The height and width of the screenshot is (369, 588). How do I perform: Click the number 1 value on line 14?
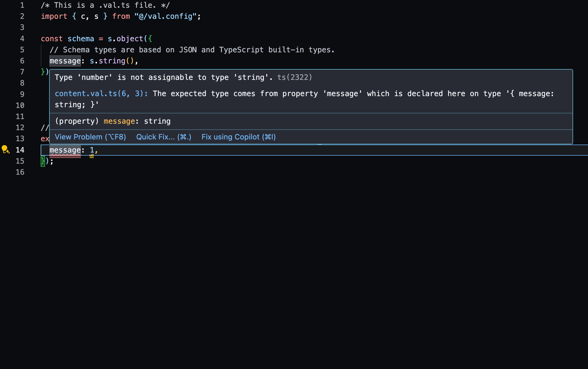pyautogui.click(x=91, y=150)
